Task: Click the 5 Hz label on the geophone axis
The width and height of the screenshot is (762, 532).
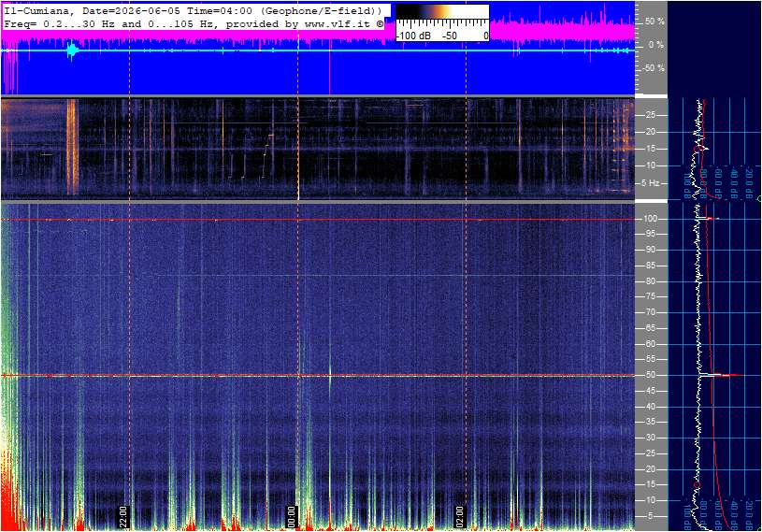Action: coord(651,183)
